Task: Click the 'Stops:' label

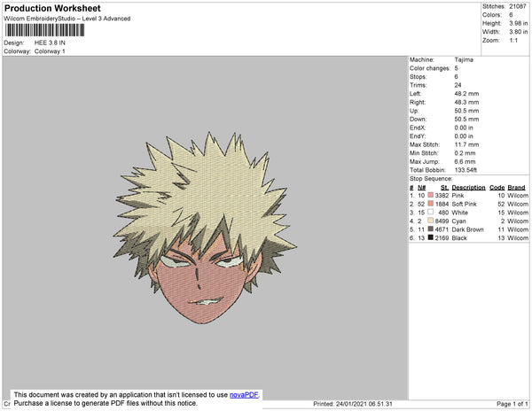Action: pyautogui.click(x=418, y=76)
